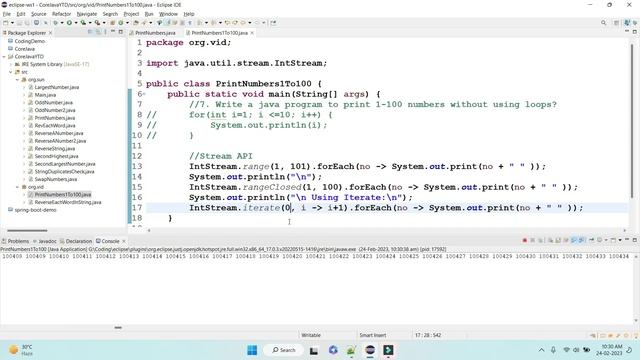The width and height of the screenshot is (640, 360).
Task: Click the Coverage toolbar icon
Action: pos(83,23)
